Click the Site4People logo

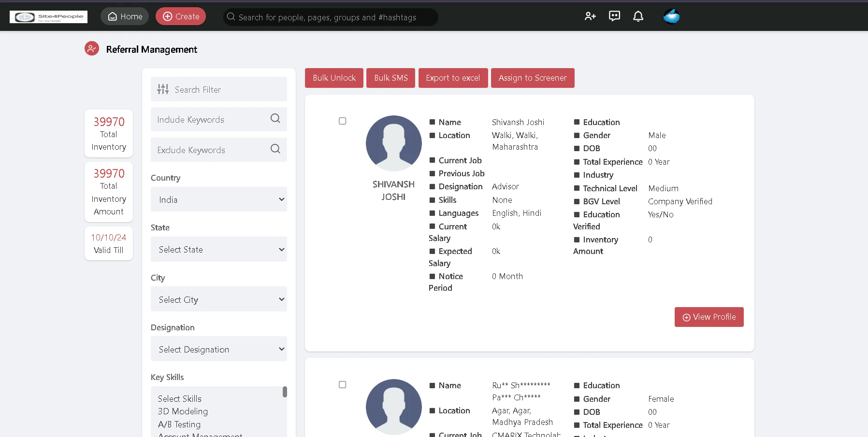tap(48, 17)
